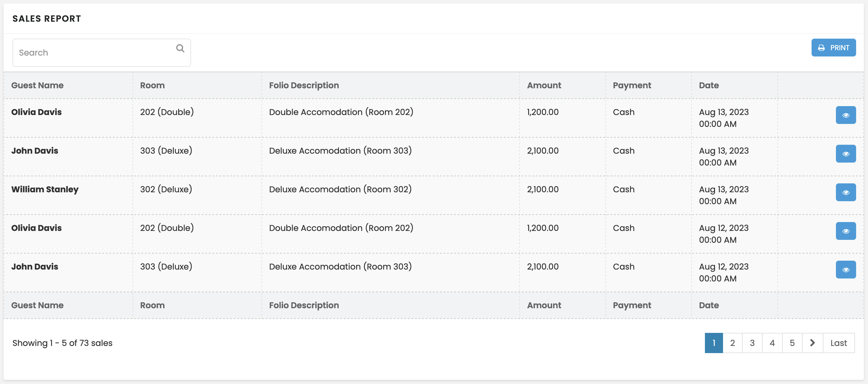View John Davis Aug 13 sale details
Viewport: 868px width, 384px height.
(846, 154)
